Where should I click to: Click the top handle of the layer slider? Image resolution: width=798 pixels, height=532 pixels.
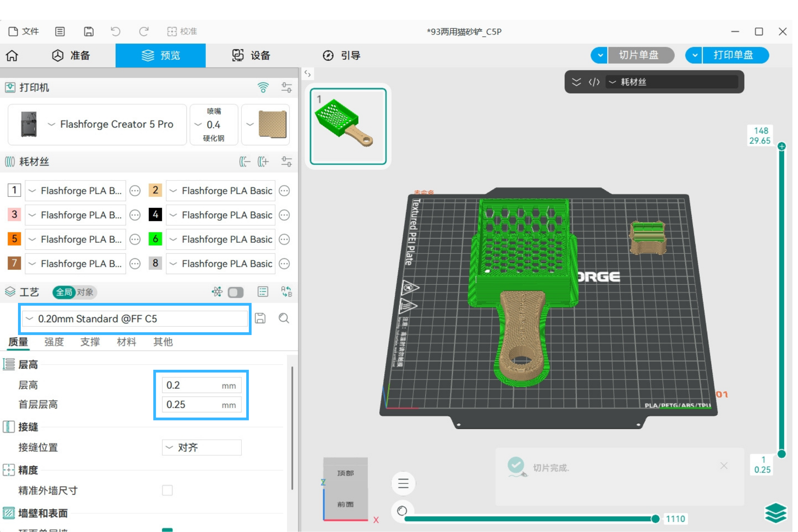click(782, 146)
